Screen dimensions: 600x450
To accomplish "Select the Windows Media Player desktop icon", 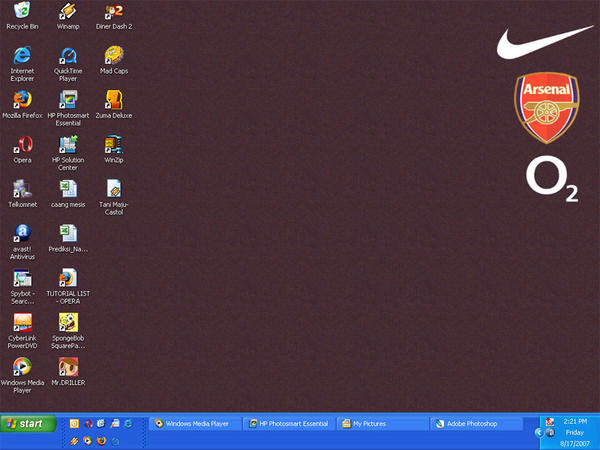I will [x=22, y=375].
